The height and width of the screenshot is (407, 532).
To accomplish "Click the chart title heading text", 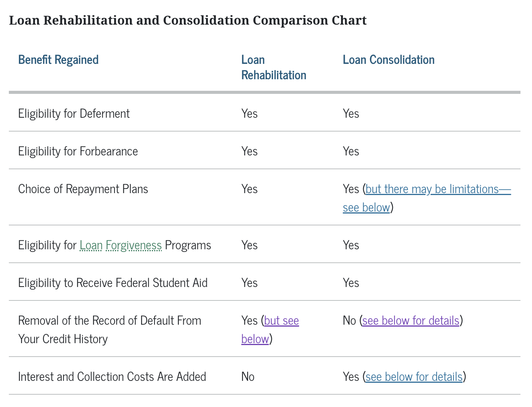I will [x=188, y=20].
